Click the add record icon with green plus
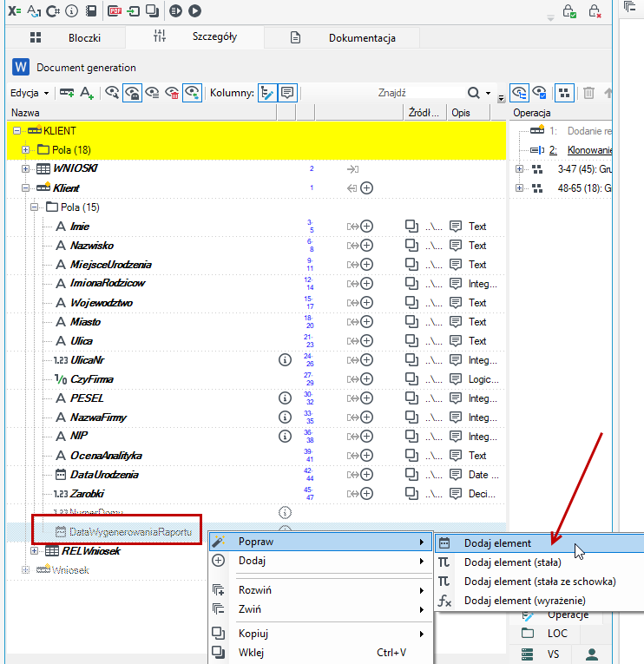Viewport: 644px width, 664px height. [x=67, y=93]
